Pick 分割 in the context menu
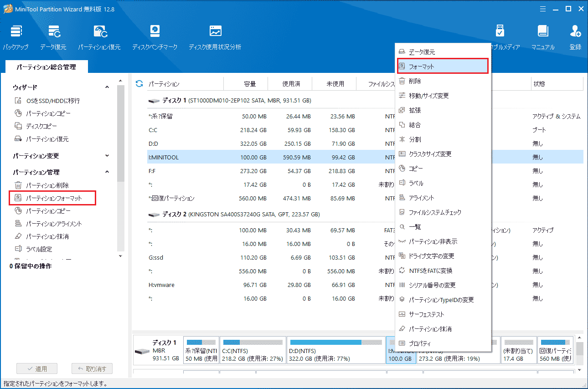Screen dimensions: 588x389 [x=443, y=139]
